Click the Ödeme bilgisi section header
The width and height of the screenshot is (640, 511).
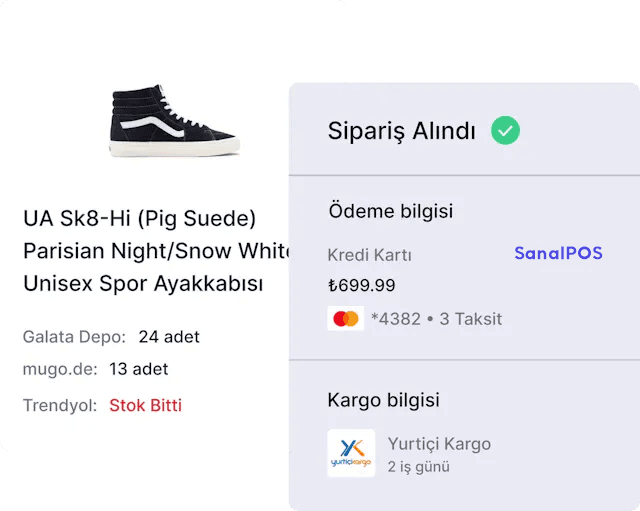(x=390, y=211)
